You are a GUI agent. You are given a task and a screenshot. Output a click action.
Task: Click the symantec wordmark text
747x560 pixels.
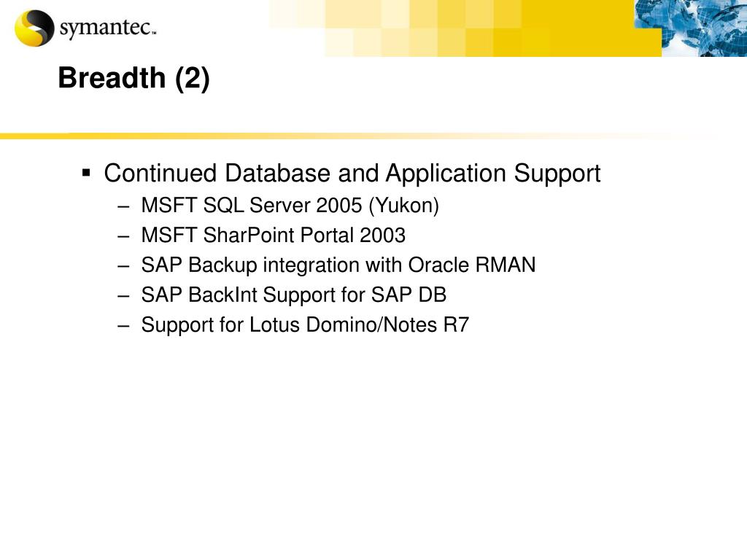[x=108, y=28]
